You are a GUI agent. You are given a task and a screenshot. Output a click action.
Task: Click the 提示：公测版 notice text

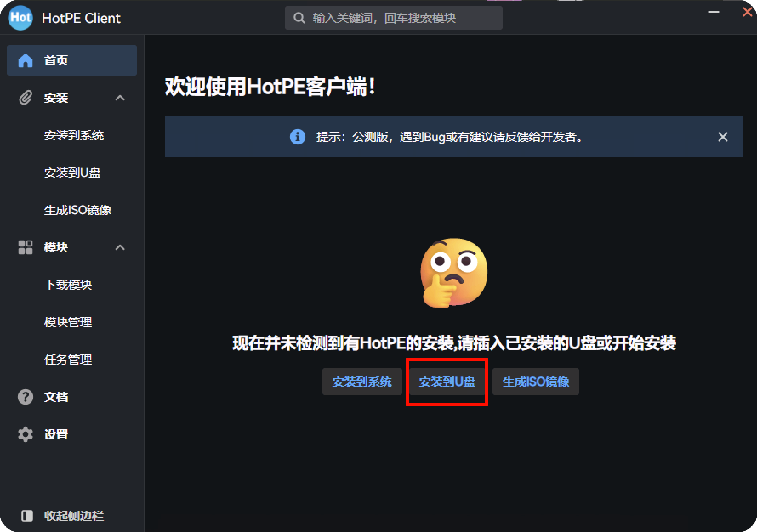[450, 137]
